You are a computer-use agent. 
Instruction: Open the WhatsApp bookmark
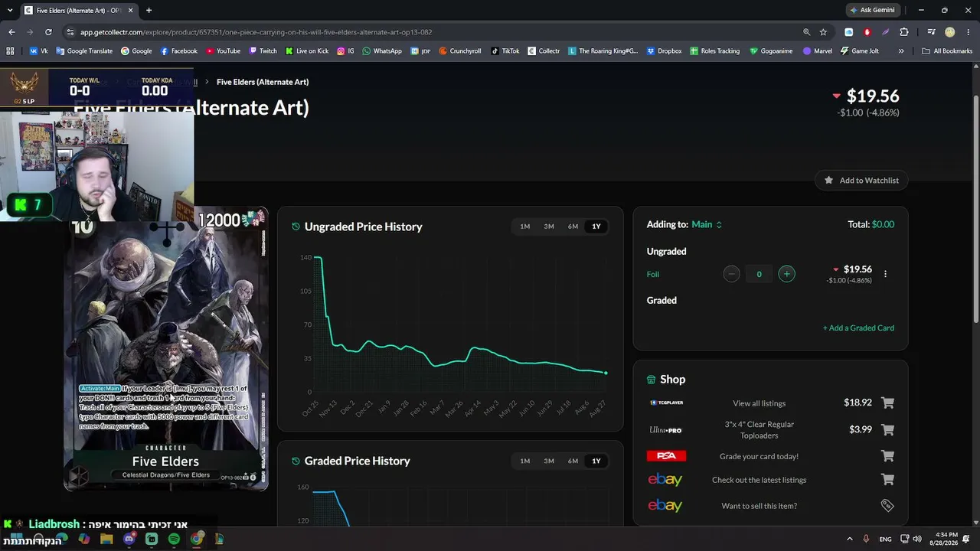(x=382, y=51)
